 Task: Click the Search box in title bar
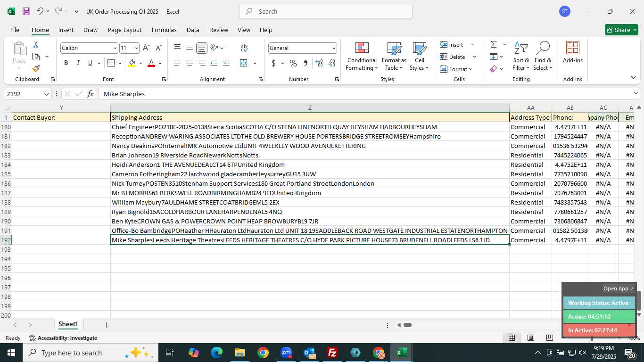tap(326, 11)
